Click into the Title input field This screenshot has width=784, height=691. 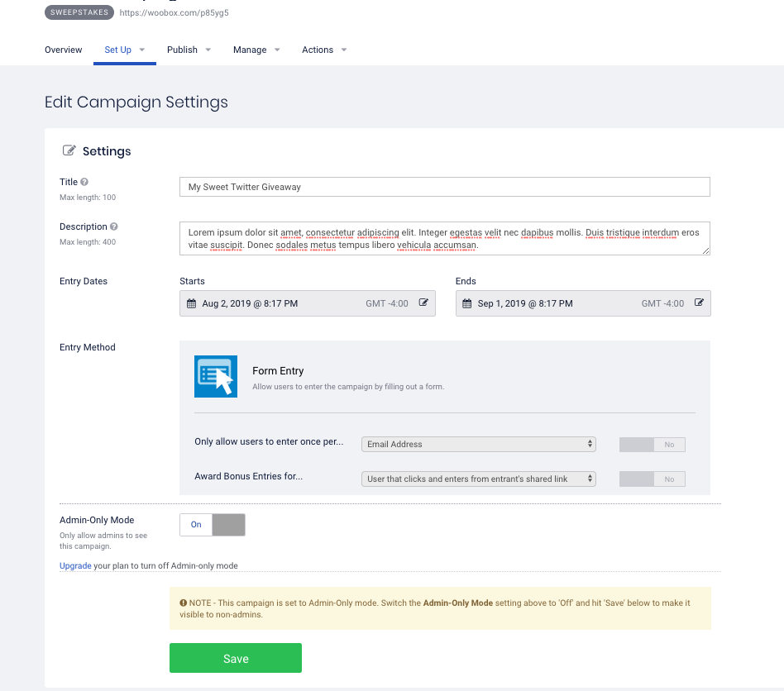[444, 187]
